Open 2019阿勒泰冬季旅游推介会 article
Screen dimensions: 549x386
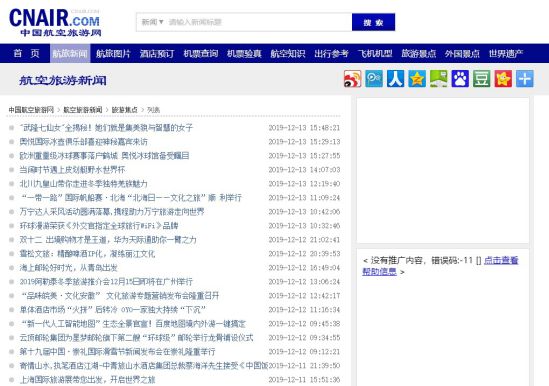click(106, 282)
